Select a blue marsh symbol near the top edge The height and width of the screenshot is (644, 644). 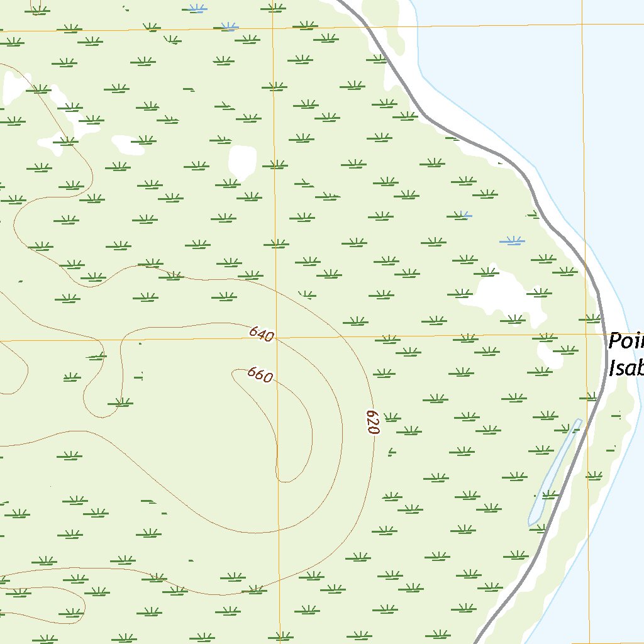pyautogui.click(x=197, y=9)
